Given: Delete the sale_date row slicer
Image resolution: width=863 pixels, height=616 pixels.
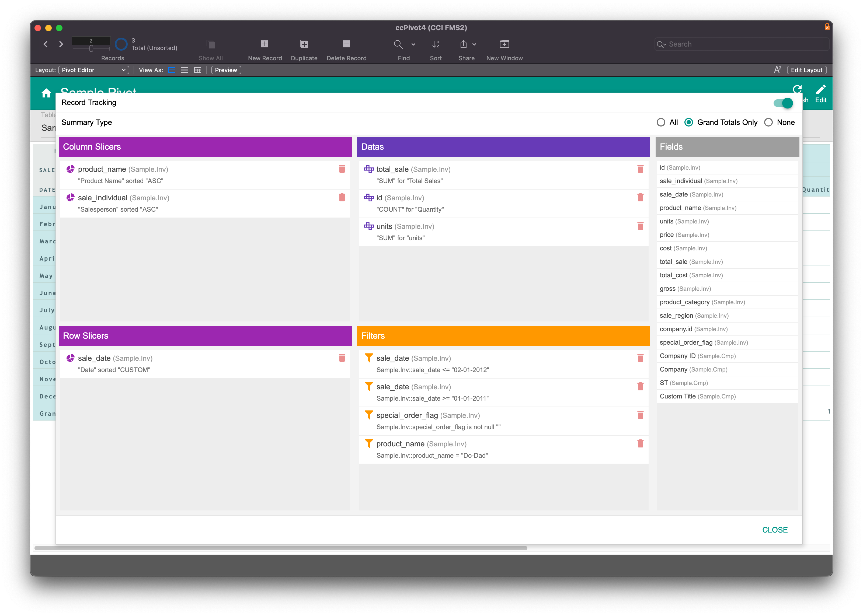Looking at the screenshot, I should pos(342,358).
